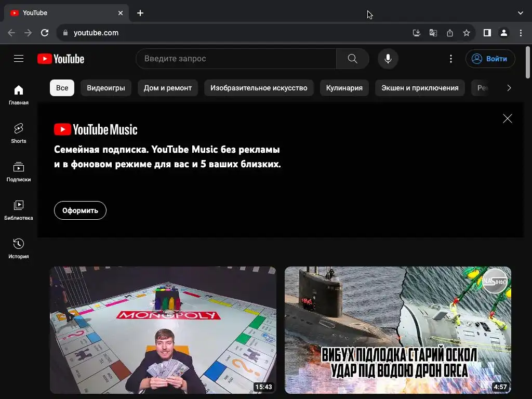Viewport: 532px width, 399px height.
Task: Select Экшен и приключения chip
Action: [420, 88]
